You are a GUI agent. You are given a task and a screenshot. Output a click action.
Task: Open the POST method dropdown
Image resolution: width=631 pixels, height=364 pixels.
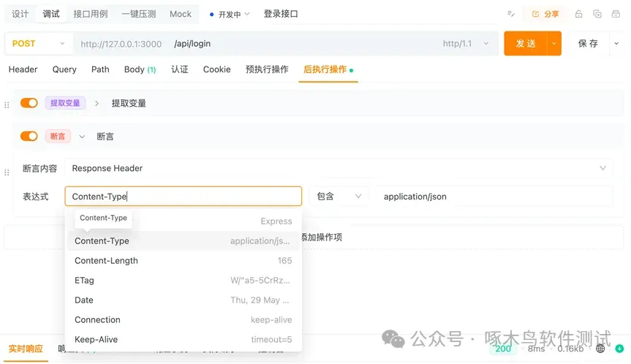[39, 43]
